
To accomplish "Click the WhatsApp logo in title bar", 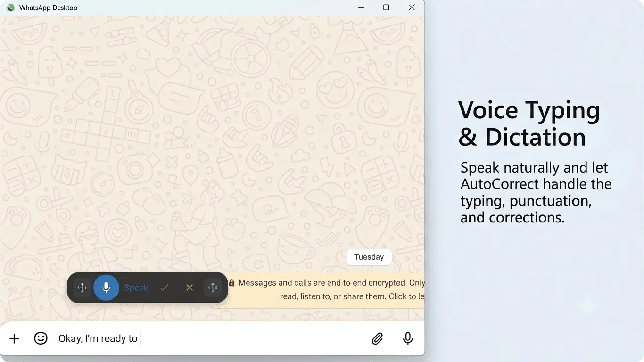I will [10, 8].
